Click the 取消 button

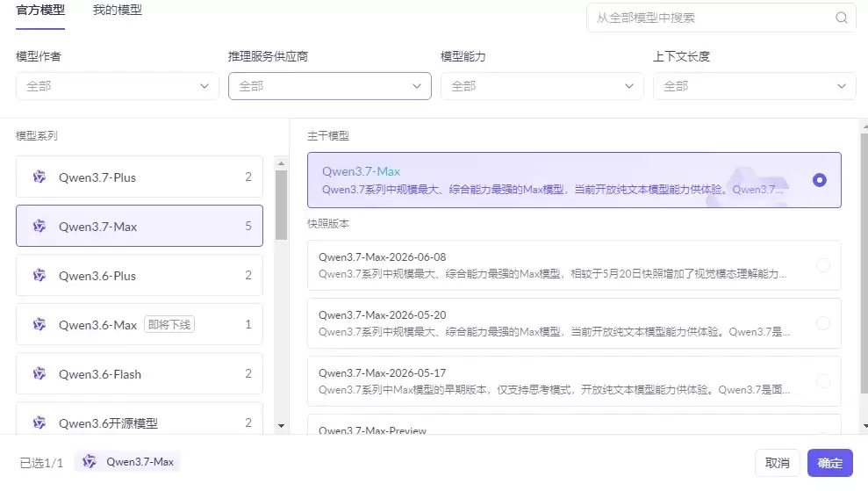coord(778,463)
